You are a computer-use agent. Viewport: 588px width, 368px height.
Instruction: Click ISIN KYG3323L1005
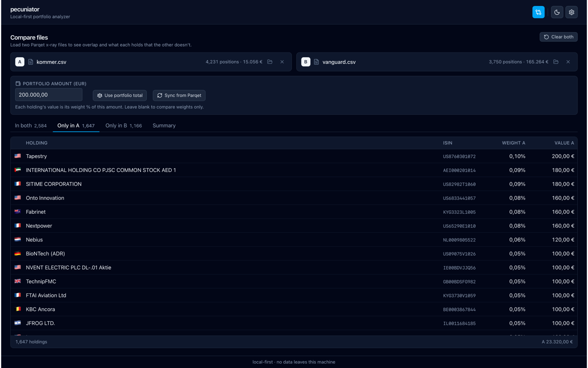coord(459,212)
